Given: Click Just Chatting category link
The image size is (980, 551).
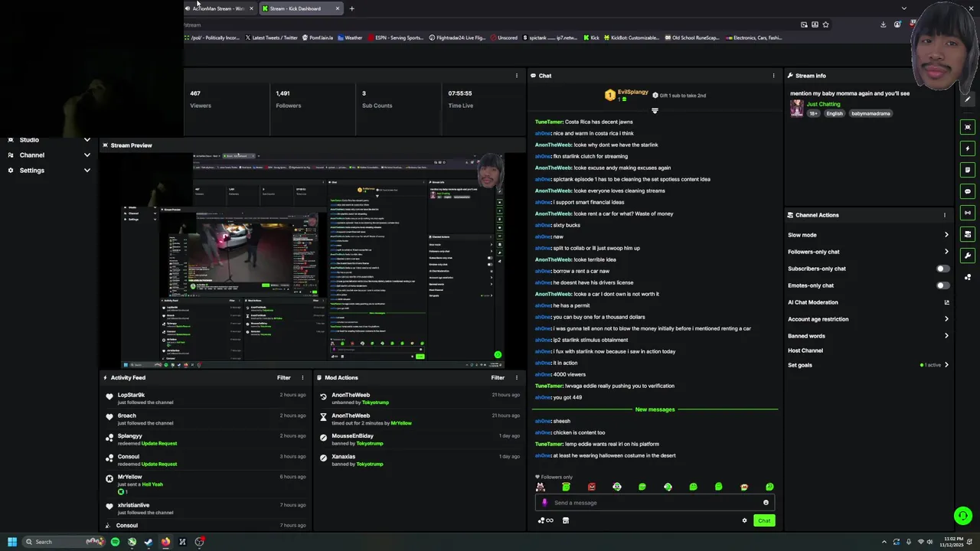Looking at the screenshot, I should point(823,104).
